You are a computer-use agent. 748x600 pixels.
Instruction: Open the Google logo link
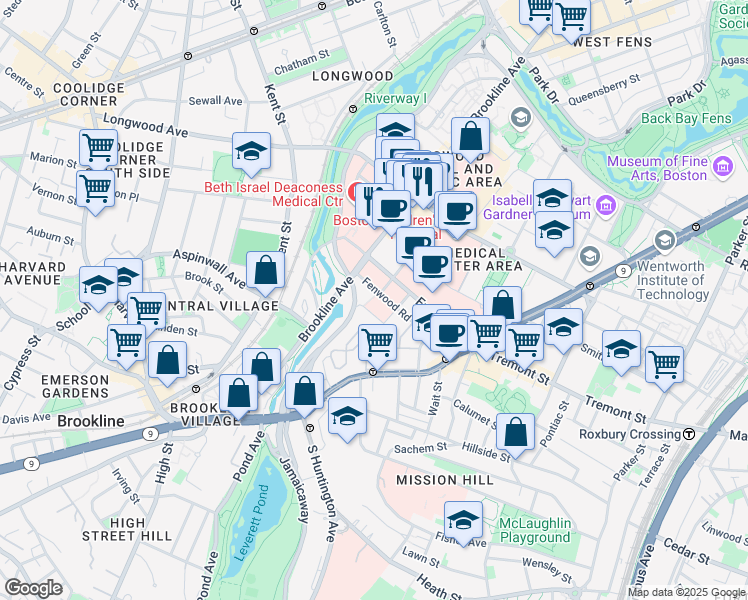coord(33,589)
